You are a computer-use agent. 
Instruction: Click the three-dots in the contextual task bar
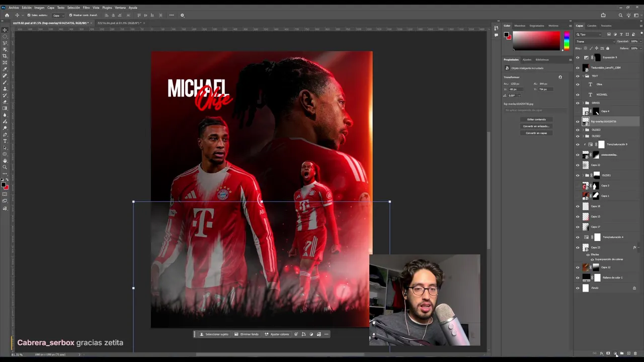[326, 334]
